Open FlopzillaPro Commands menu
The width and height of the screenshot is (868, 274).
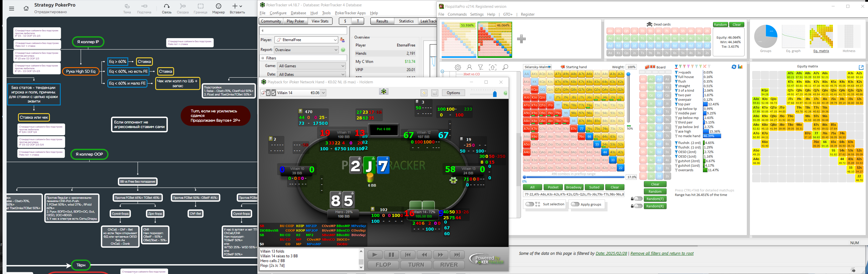[457, 14]
